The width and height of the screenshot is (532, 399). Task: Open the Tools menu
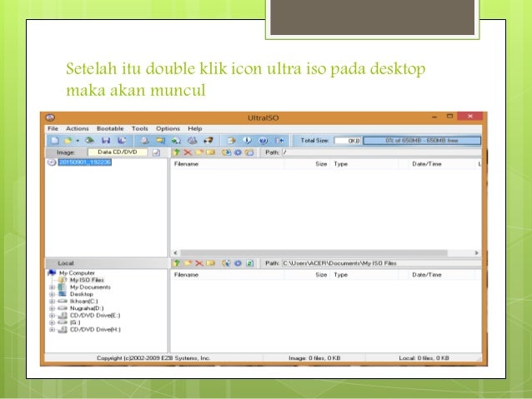coord(140,129)
